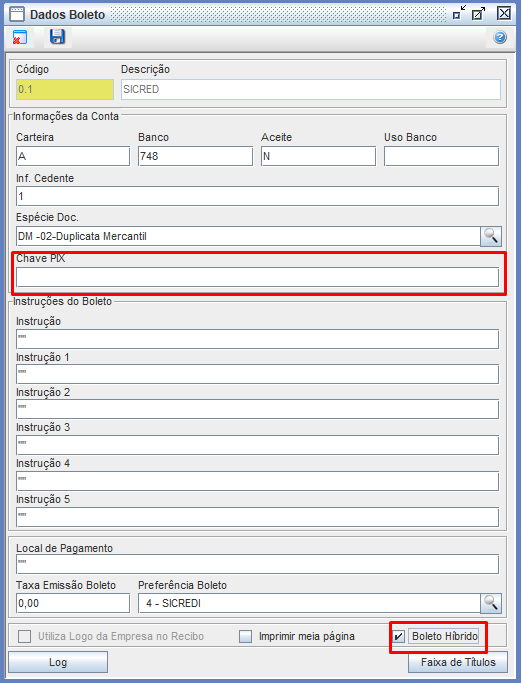Enable Imprimir meia página checkbox
Screen dimensions: 522x683
[246, 637]
